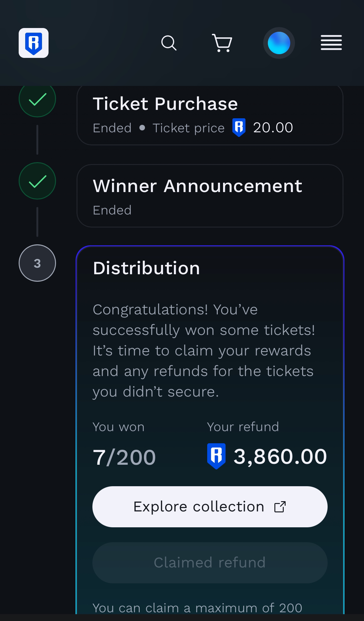The height and width of the screenshot is (621, 364).
Task: Click the step 3 circle indicator
Action: [37, 263]
